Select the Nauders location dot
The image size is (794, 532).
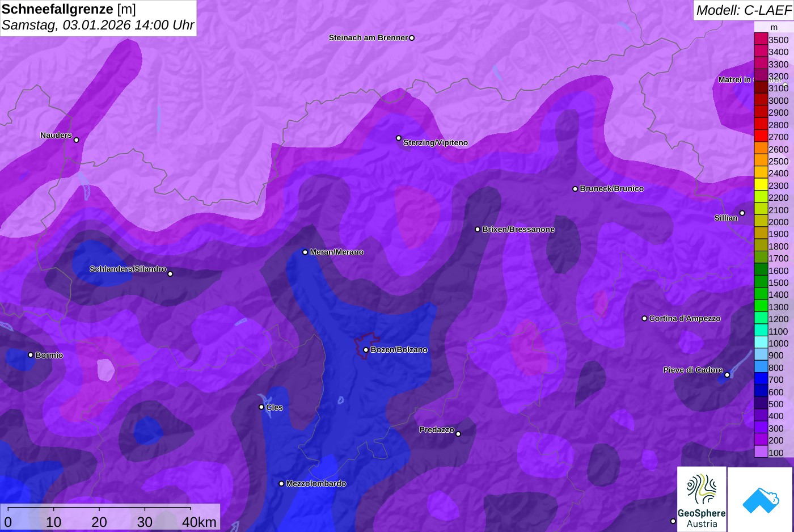tap(77, 140)
